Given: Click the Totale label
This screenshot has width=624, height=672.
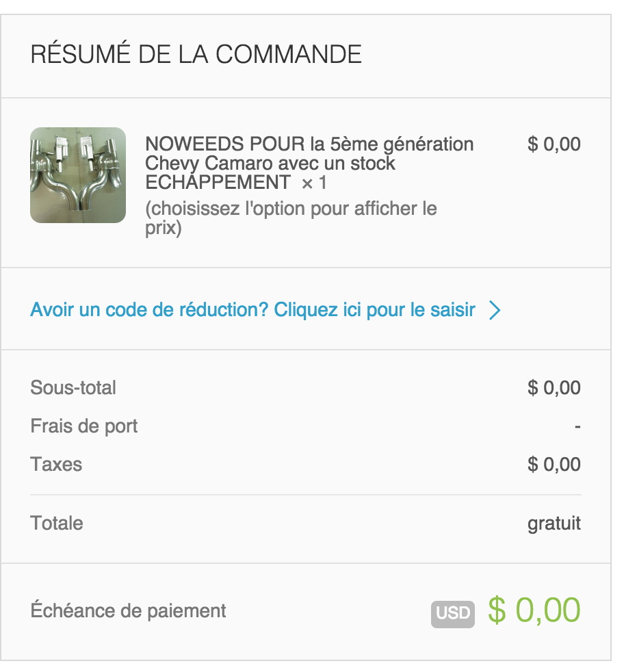Looking at the screenshot, I should point(57,524).
